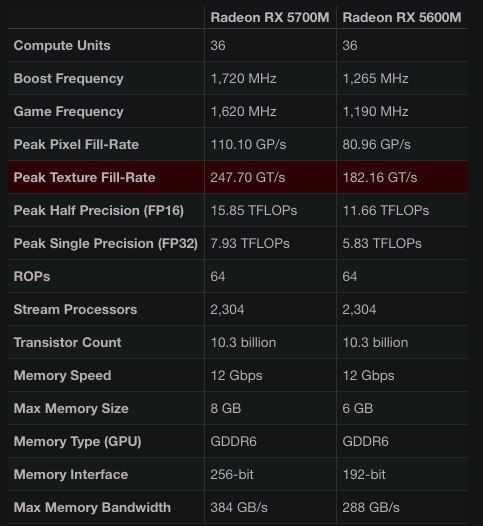This screenshot has height=526, width=483.
Task: Select the Compute Units row label
Action: point(62,46)
